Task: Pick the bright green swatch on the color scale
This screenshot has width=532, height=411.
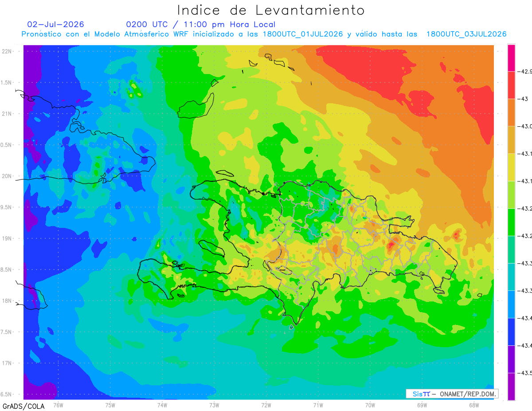Action: [x=511, y=222]
